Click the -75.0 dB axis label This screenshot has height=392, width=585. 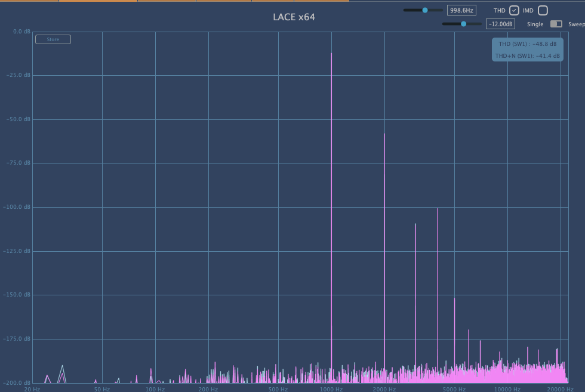tap(19, 163)
